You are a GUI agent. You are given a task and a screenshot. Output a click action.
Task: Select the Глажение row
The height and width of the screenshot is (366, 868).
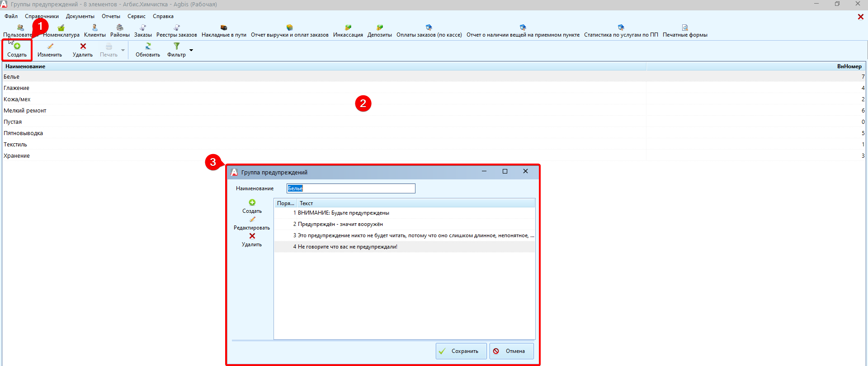[434, 88]
